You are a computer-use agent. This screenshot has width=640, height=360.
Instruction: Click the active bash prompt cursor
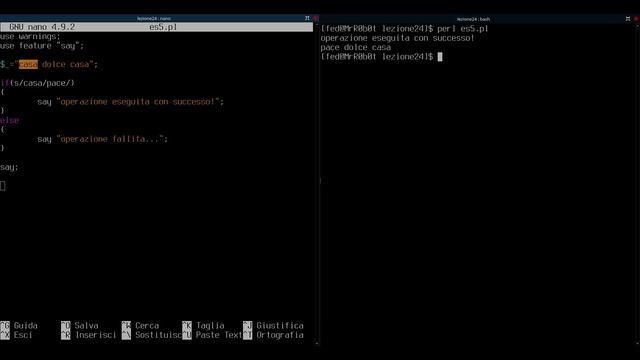(440, 57)
